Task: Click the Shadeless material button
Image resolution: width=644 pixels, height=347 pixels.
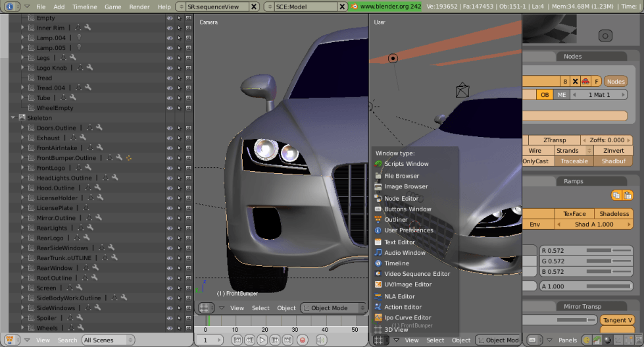Action: point(613,213)
